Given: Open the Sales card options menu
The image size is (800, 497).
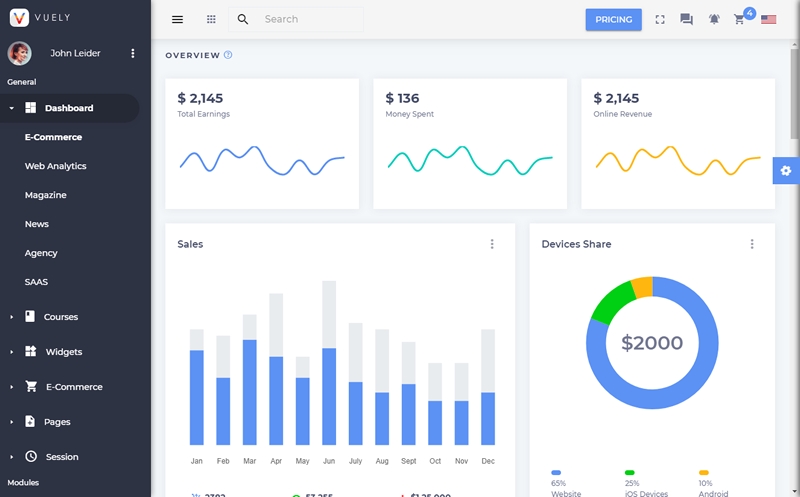Looking at the screenshot, I should coord(492,244).
